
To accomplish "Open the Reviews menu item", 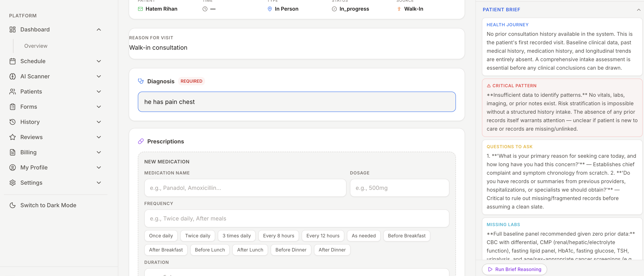I will pyautogui.click(x=55, y=137).
